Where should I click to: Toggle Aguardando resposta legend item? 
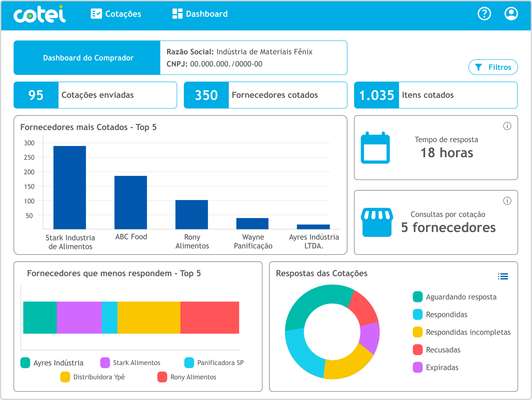(455, 297)
